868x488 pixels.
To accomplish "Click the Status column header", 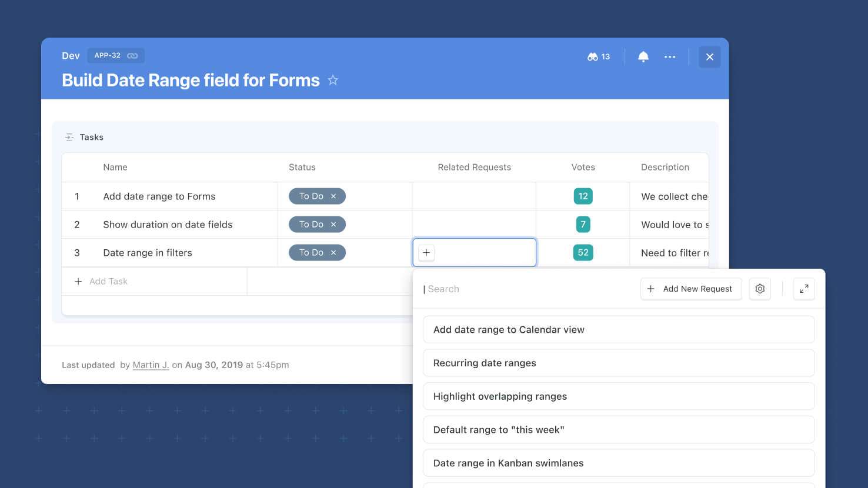I will pyautogui.click(x=302, y=168).
